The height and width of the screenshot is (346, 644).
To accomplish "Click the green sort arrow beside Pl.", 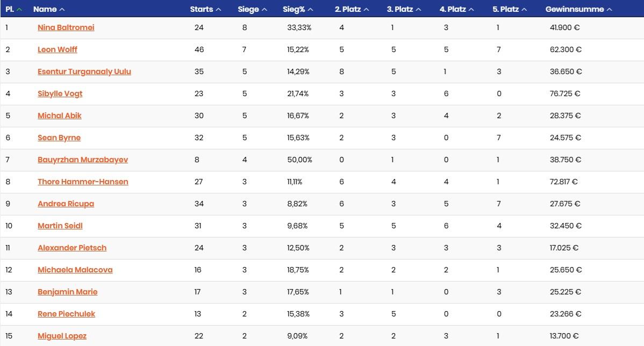I will (x=20, y=10).
